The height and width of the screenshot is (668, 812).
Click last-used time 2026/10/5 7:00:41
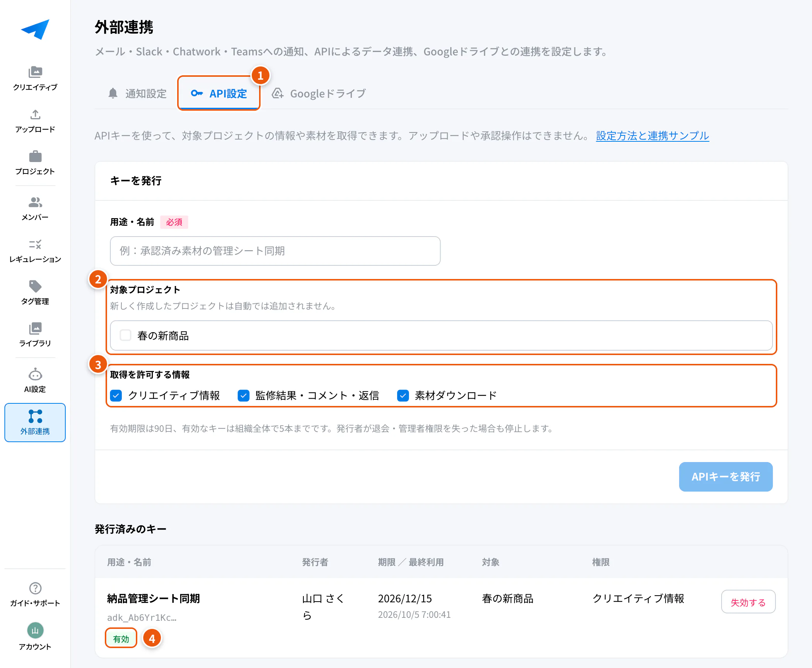pyautogui.click(x=414, y=614)
